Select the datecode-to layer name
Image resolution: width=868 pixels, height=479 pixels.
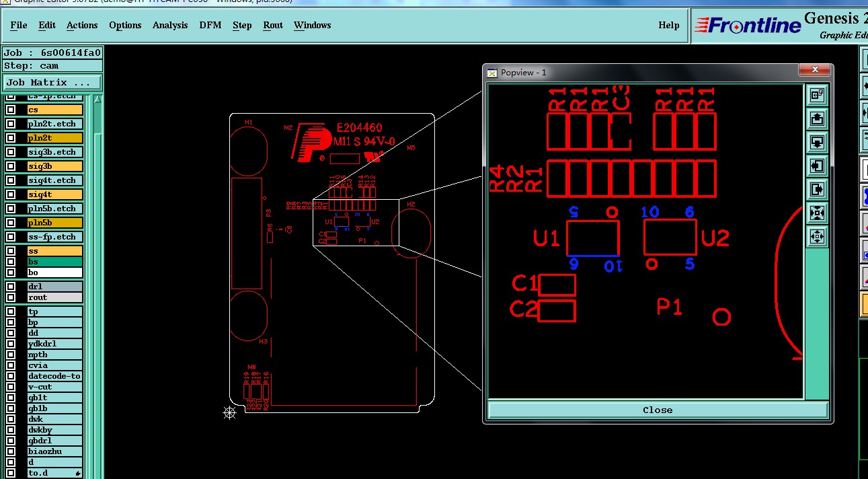pyautogui.click(x=54, y=376)
